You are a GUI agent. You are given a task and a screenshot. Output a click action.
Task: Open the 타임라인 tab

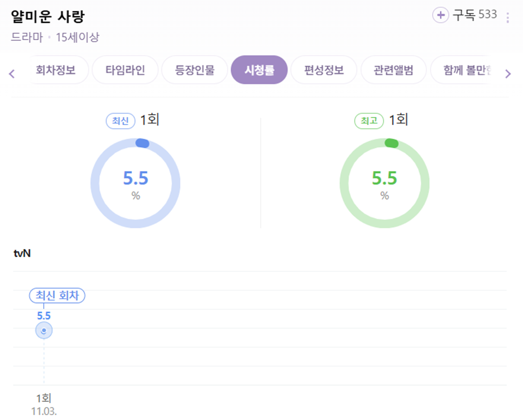tap(125, 70)
